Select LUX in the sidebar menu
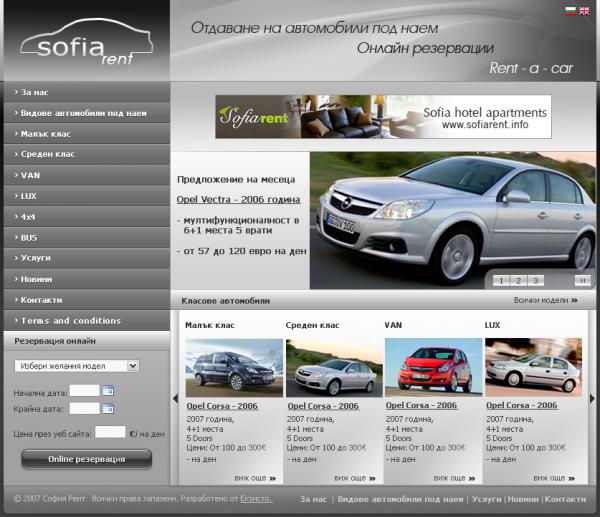The width and height of the screenshot is (600, 517). (x=87, y=196)
